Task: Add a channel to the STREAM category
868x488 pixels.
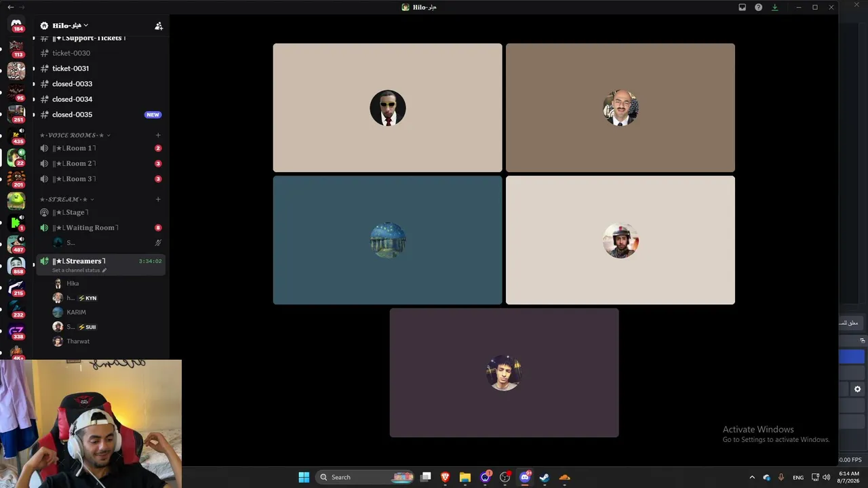Action: point(158,199)
